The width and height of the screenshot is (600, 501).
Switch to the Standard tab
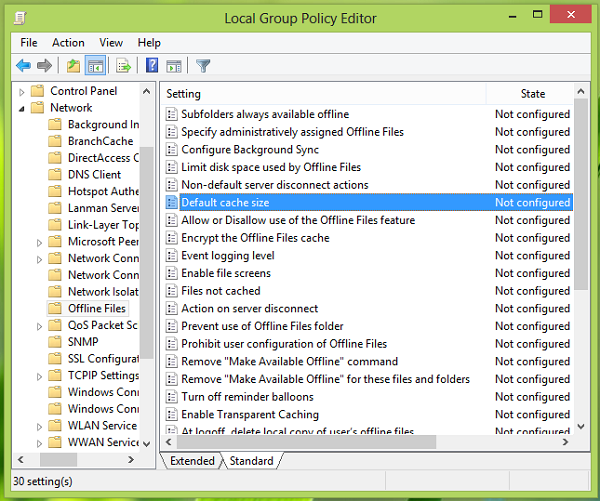(251, 461)
